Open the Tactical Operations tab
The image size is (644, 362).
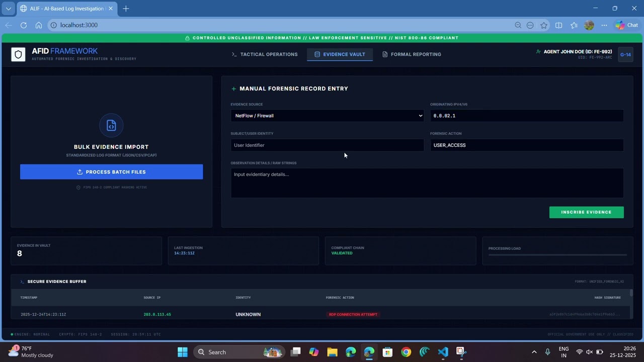tap(264, 54)
